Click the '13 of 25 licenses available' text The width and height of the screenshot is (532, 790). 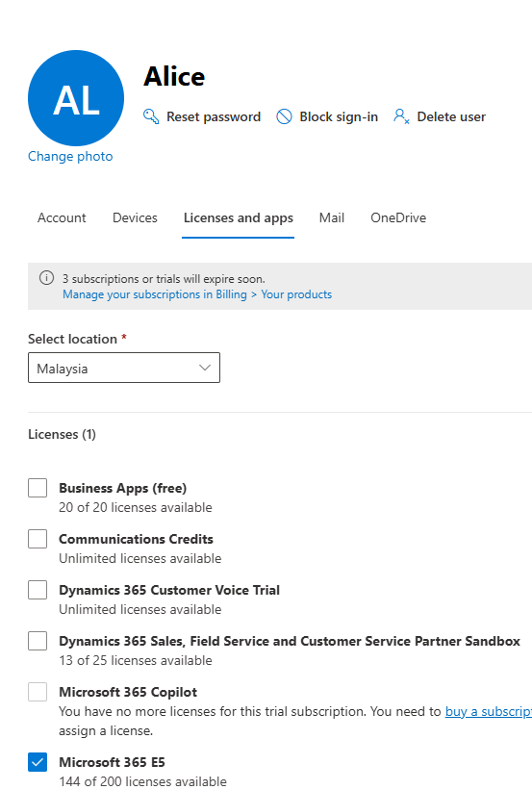pyautogui.click(x=136, y=660)
